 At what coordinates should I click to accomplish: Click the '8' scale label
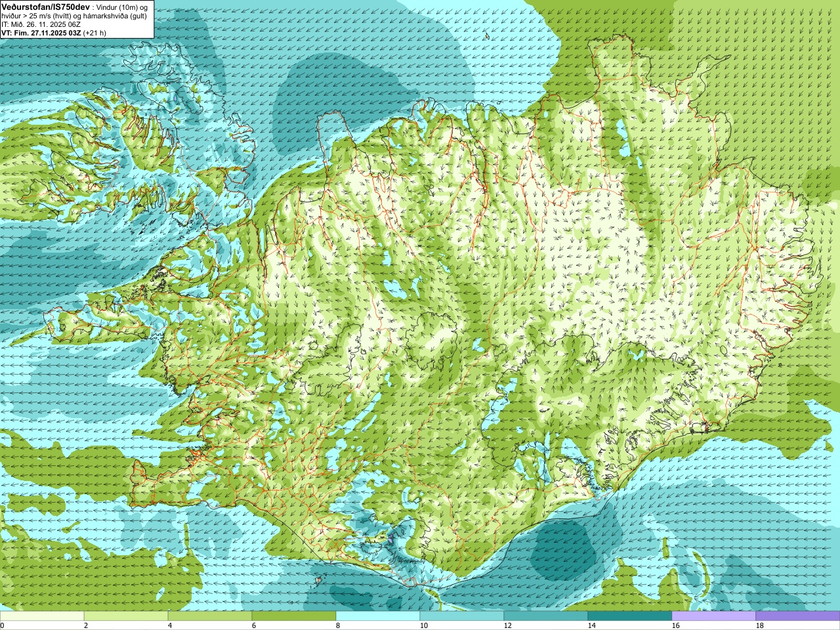[x=338, y=625]
